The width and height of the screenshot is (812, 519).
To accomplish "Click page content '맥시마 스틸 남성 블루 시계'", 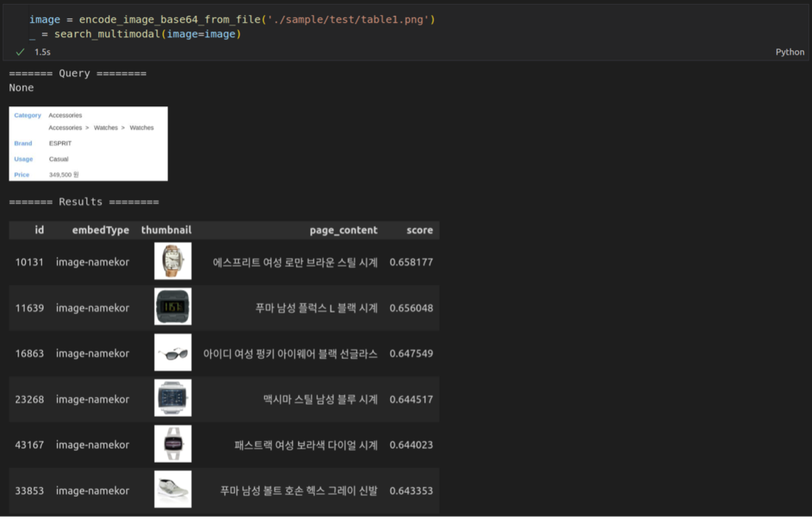I will [320, 399].
